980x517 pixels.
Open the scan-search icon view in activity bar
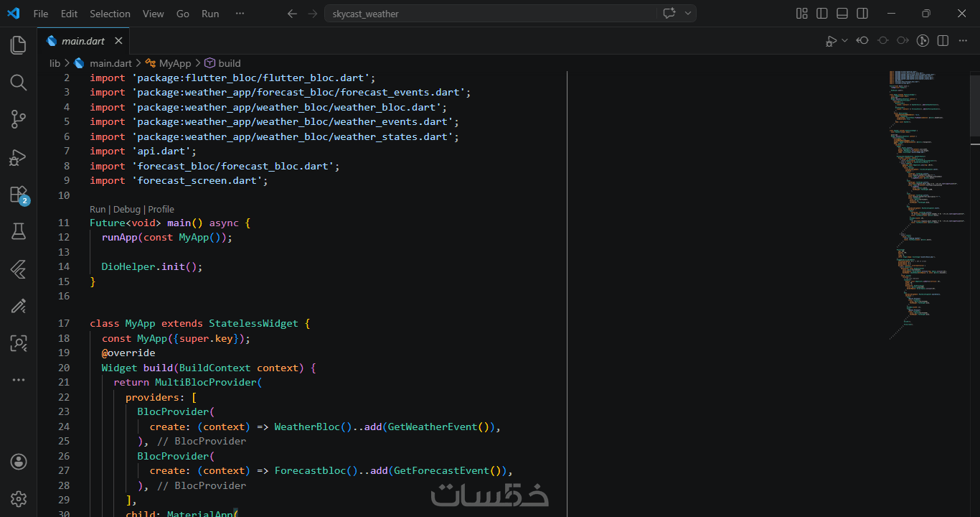coord(19,343)
